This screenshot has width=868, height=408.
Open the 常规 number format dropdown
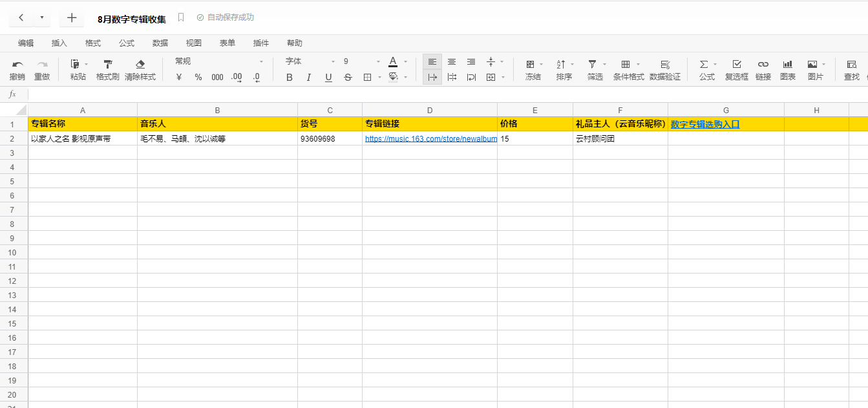[x=220, y=61]
